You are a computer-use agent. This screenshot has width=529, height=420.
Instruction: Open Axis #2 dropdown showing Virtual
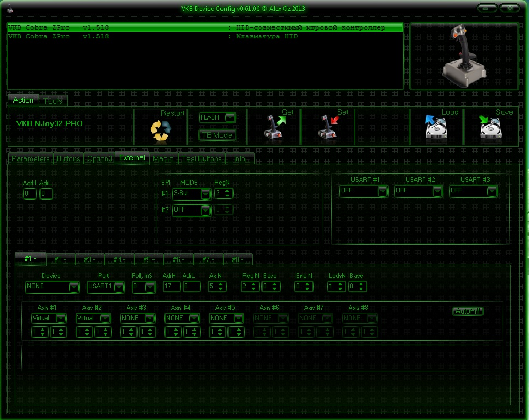coord(93,318)
